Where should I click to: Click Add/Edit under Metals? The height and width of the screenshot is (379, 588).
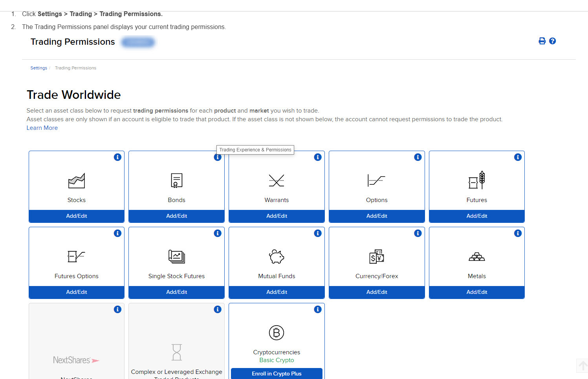point(477,292)
